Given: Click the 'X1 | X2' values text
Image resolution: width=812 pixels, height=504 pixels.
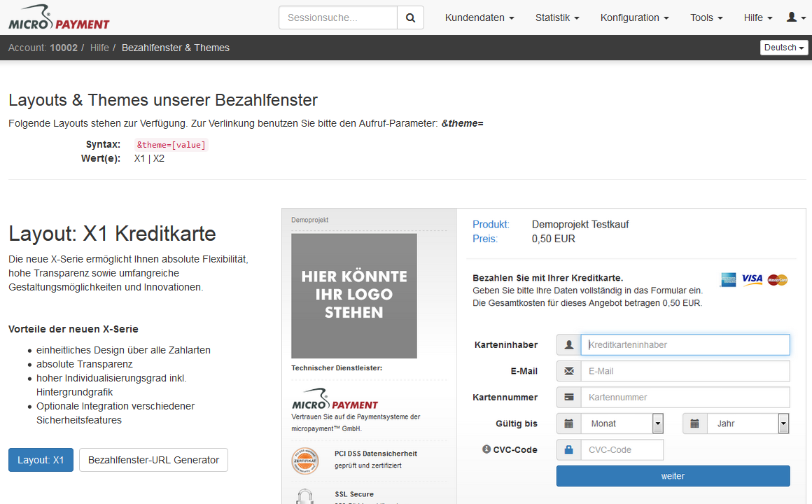Looking at the screenshot, I should click(x=149, y=158).
